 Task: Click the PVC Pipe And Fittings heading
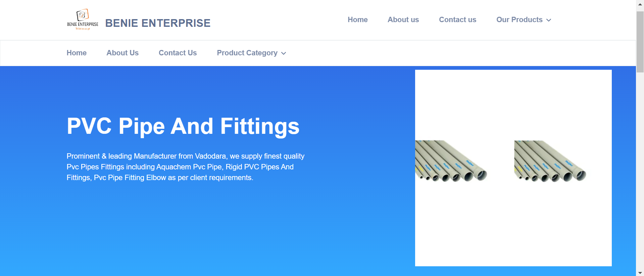pos(183,126)
